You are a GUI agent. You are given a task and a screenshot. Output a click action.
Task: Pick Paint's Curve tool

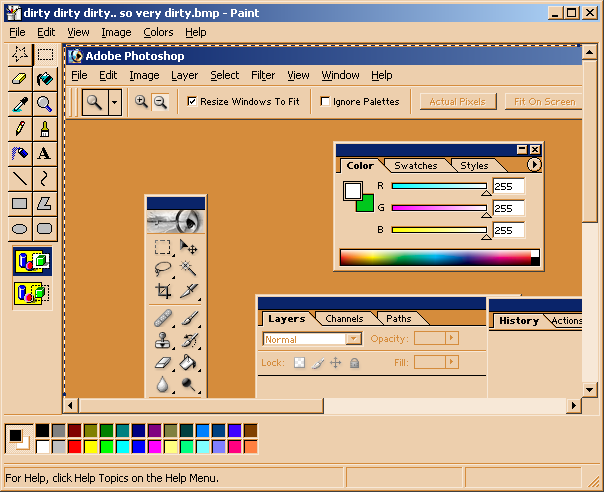coord(45,178)
